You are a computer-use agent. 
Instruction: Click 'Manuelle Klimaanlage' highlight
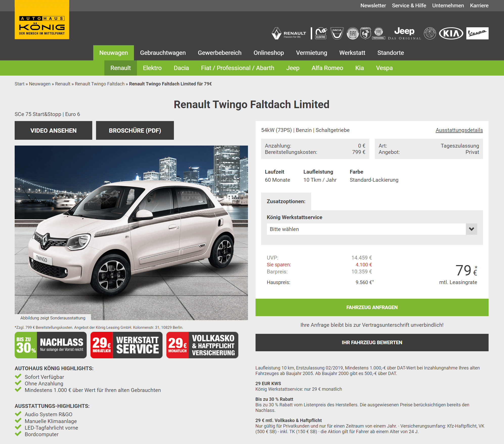[51, 421]
